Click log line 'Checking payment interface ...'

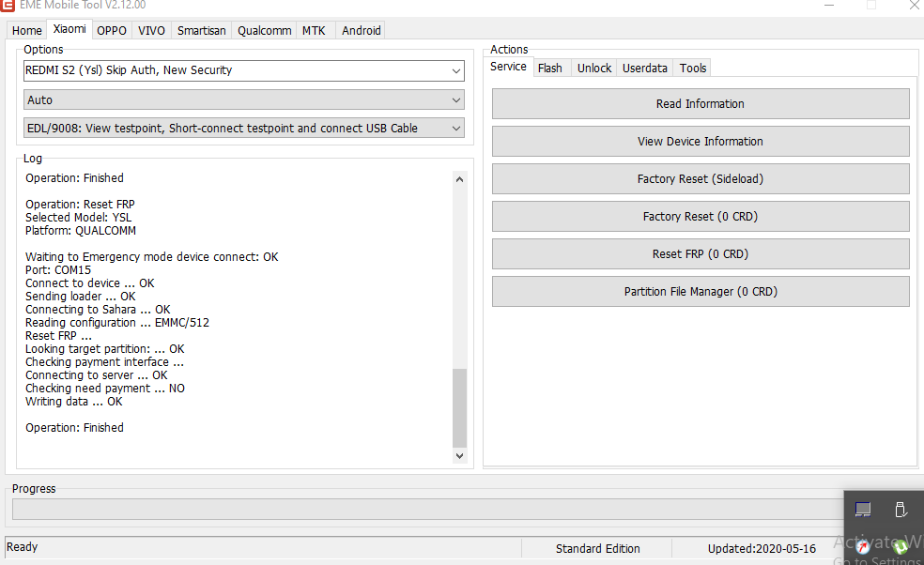(104, 361)
